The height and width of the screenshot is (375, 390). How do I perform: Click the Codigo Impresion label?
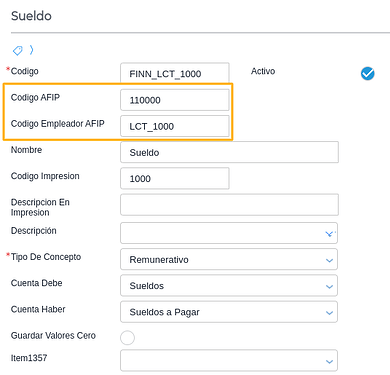tap(45, 176)
